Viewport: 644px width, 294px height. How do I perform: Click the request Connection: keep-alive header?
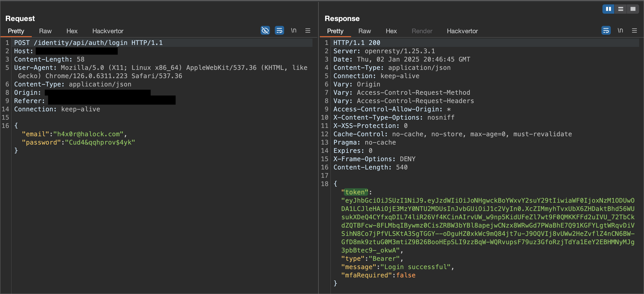[57, 109]
